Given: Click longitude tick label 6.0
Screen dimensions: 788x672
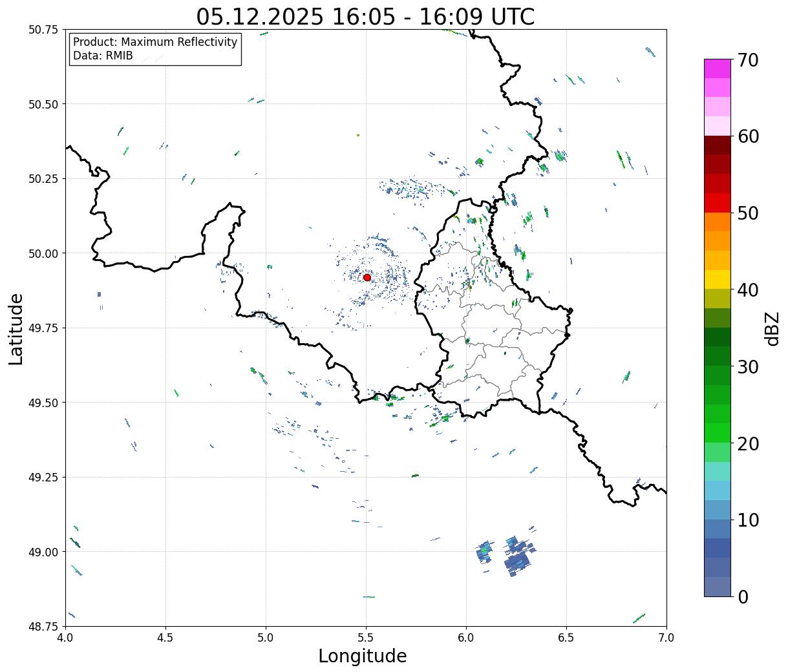Looking at the screenshot, I should (466, 637).
